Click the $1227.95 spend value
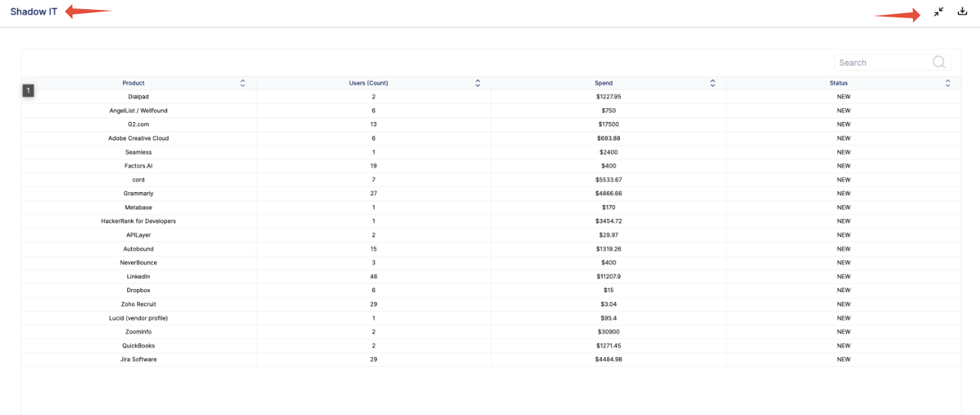980x415 pixels. [x=609, y=97]
